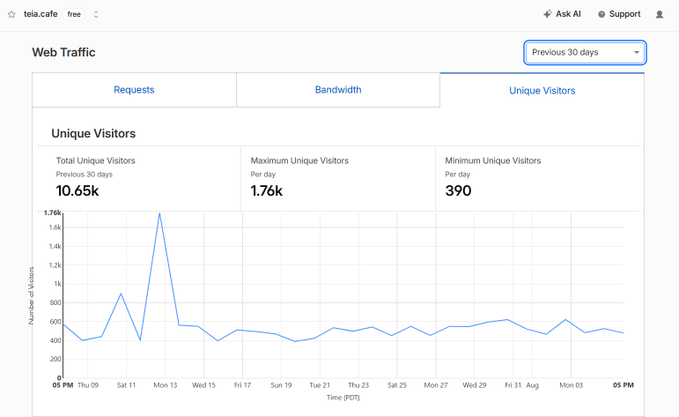
Task: Star the teia.cafe site
Action: [12, 14]
